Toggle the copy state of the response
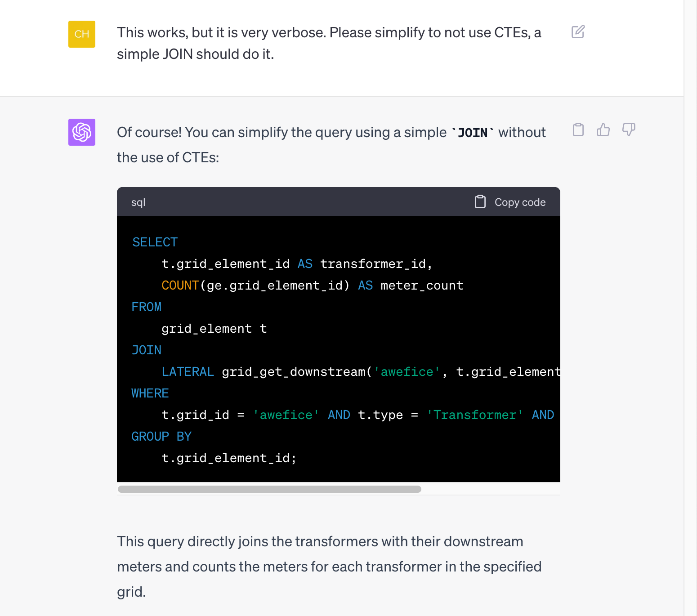Viewport: 697px width, 616px height. coord(578,130)
